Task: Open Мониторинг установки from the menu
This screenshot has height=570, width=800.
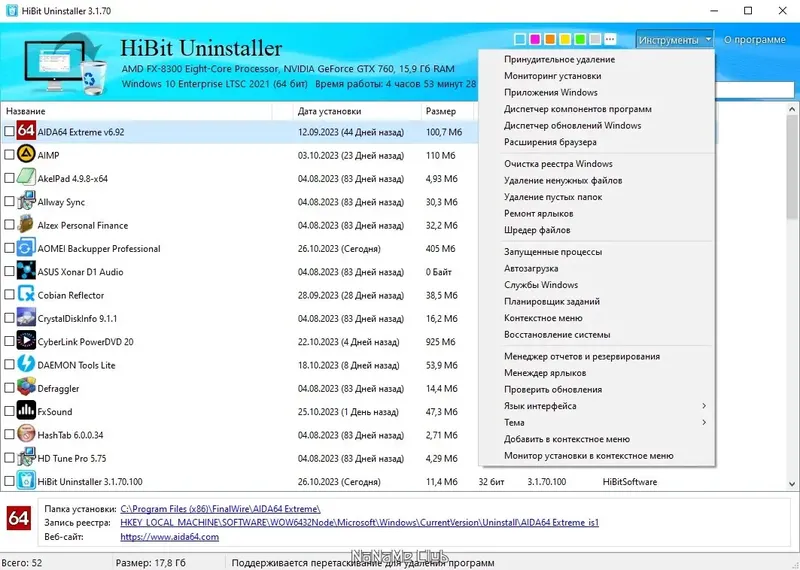Action: tap(597, 76)
